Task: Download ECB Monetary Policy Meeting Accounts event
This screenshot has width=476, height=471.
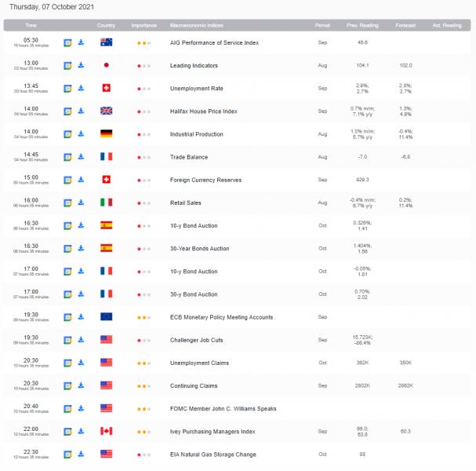Action: click(x=81, y=316)
